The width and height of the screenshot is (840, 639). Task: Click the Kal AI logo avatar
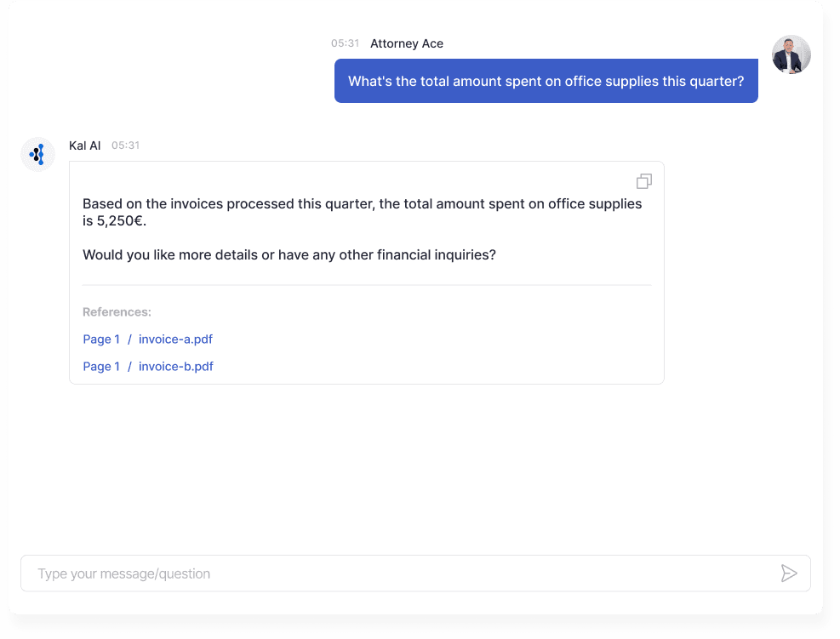(x=38, y=154)
